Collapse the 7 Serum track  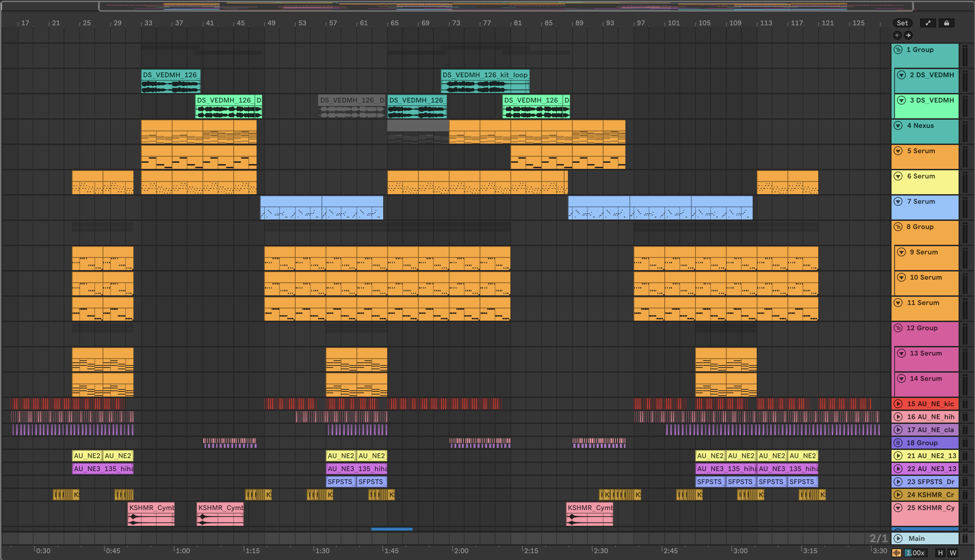click(x=898, y=202)
